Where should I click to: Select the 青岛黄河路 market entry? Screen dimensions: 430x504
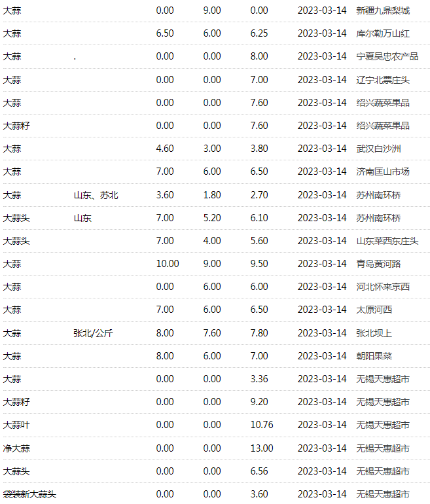click(378, 264)
